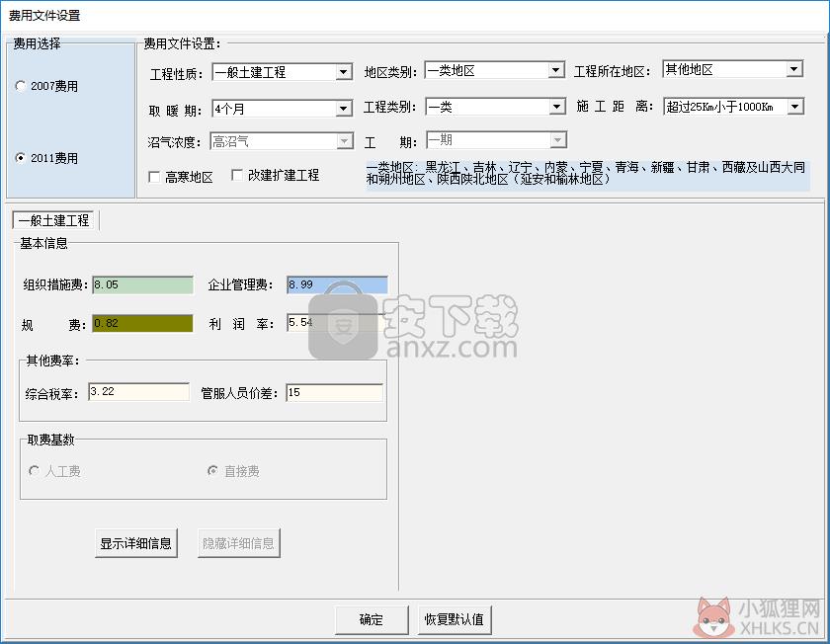
Task: Open the 工程性质 dropdown
Action: [344, 72]
